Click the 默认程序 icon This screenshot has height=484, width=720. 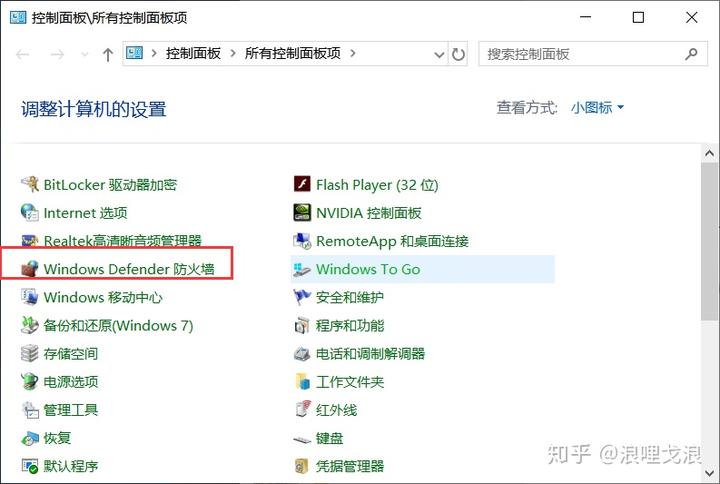[x=30, y=466]
